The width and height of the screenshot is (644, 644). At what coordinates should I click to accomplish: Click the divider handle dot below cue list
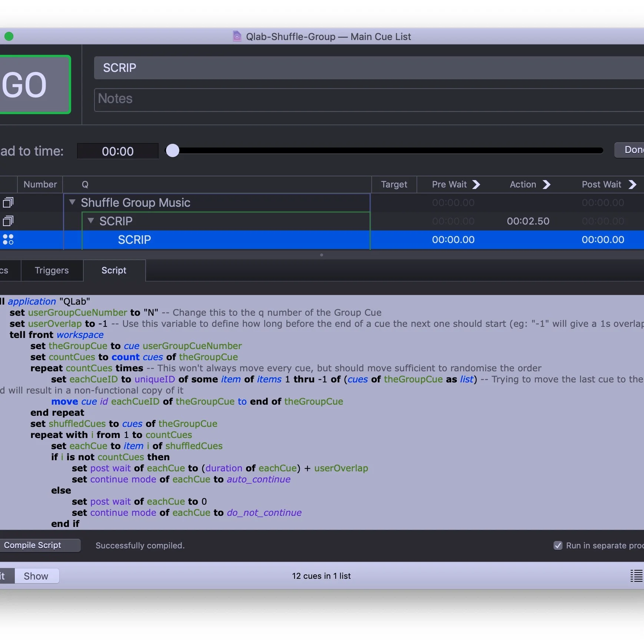(x=322, y=255)
